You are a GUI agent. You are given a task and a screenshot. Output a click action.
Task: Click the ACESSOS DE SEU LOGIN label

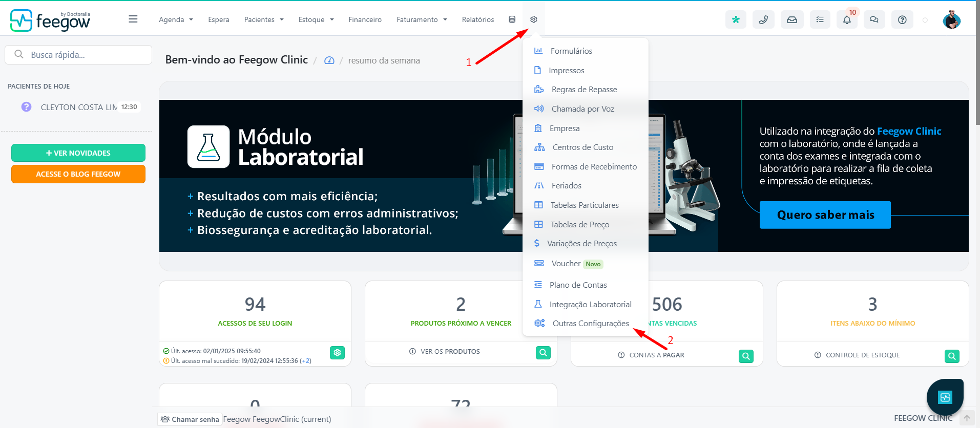(x=255, y=324)
